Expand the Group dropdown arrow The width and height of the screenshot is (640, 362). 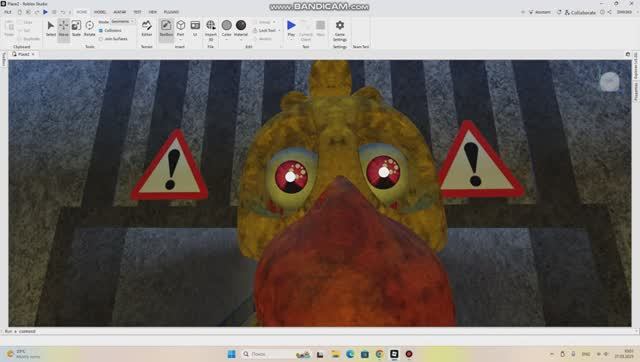[x=274, y=22]
